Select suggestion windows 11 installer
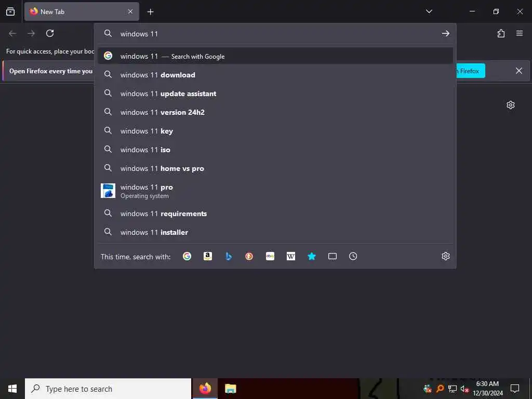532x399 pixels. click(x=275, y=232)
